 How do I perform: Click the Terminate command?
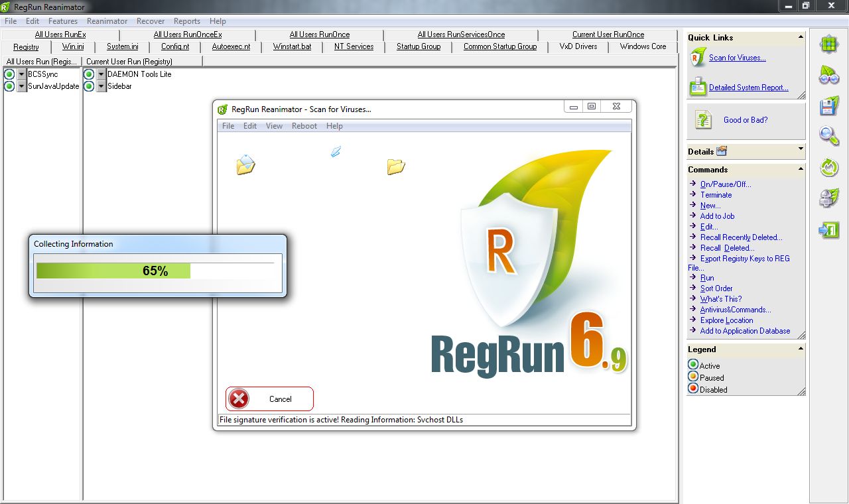[716, 195]
